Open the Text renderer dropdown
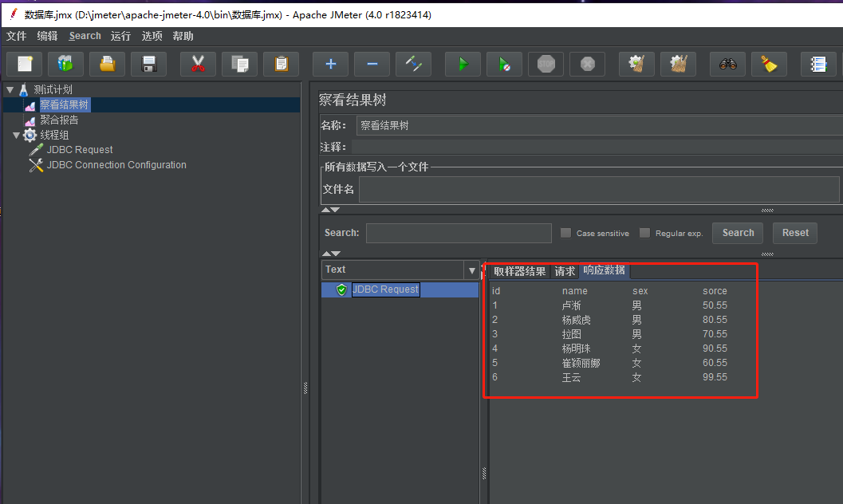The width and height of the screenshot is (843, 504). [471, 270]
